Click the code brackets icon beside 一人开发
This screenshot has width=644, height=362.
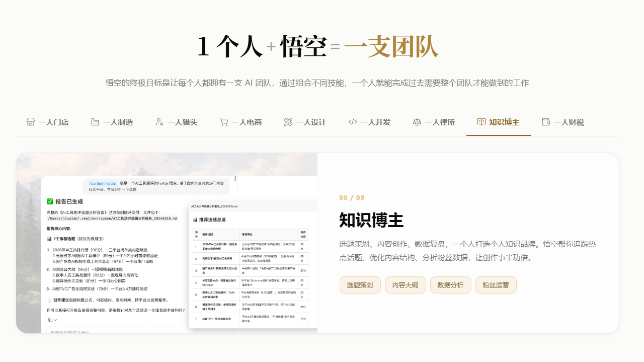point(353,122)
